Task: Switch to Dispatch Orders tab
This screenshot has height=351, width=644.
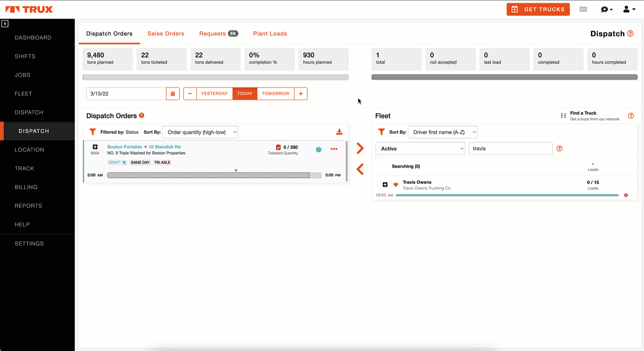Action: pyautogui.click(x=109, y=34)
